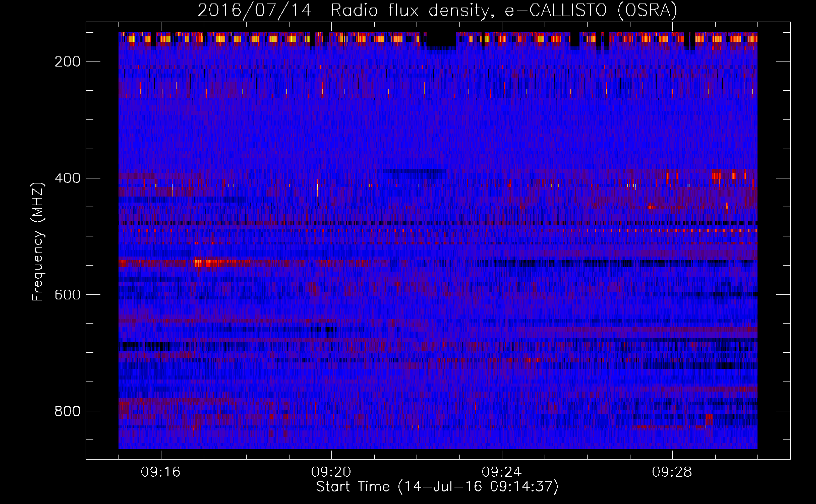Image resolution: width=816 pixels, height=504 pixels.
Task: Click the 09:20 time tick label
Action: click(331, 472)
